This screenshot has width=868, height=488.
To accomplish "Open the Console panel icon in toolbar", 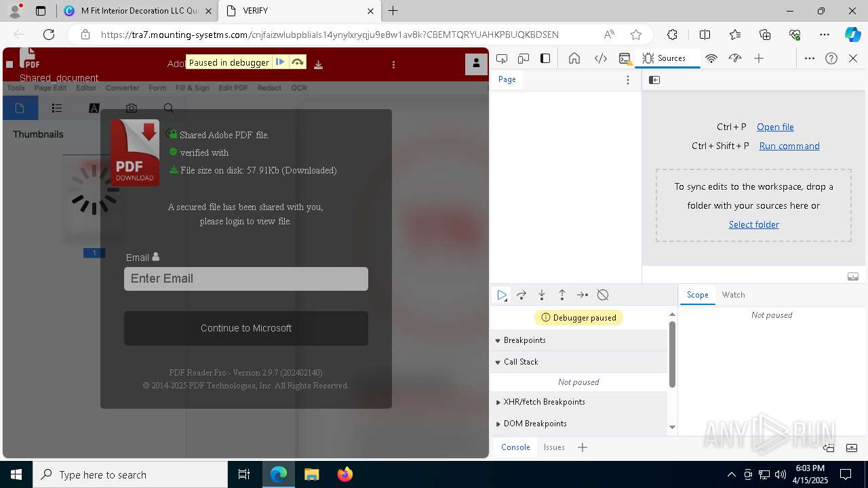I will pos(625,58).
